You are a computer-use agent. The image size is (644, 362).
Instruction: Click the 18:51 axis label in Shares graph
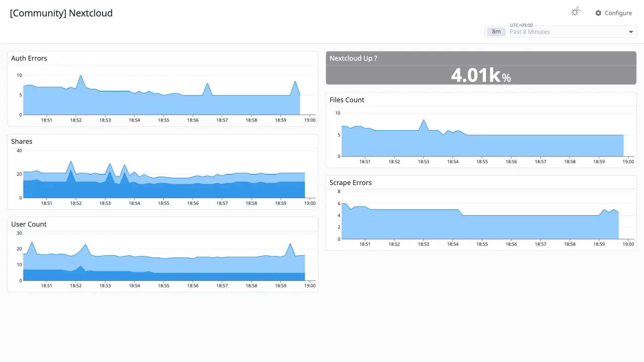(47, 203)
